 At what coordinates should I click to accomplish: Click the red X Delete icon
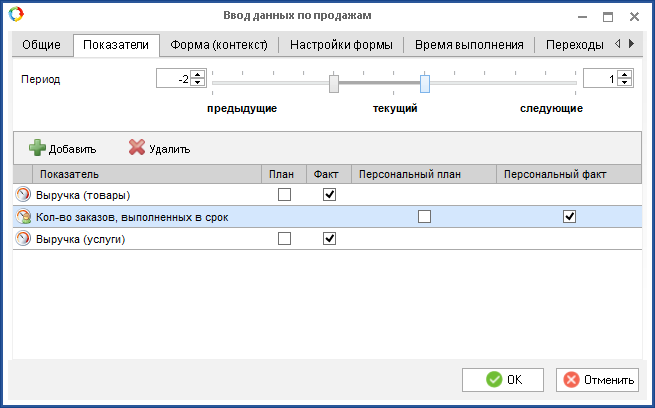137,148
